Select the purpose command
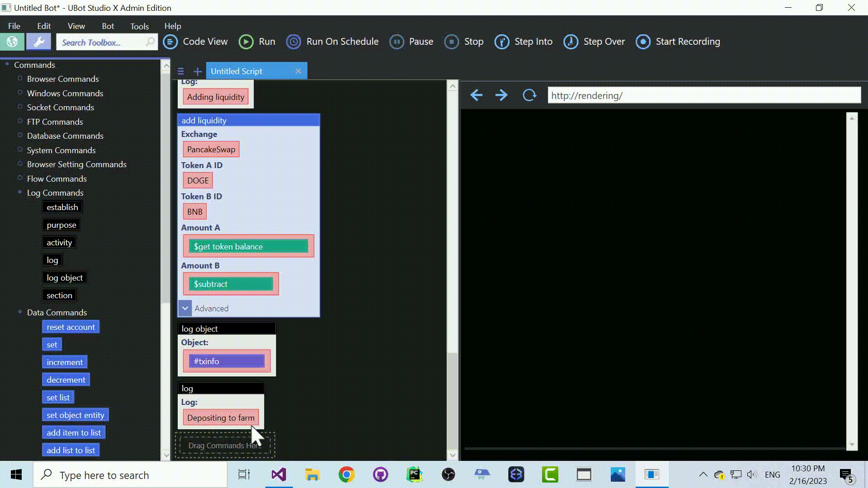The height and width of the screenshot is (488, 868). [61, 225]
